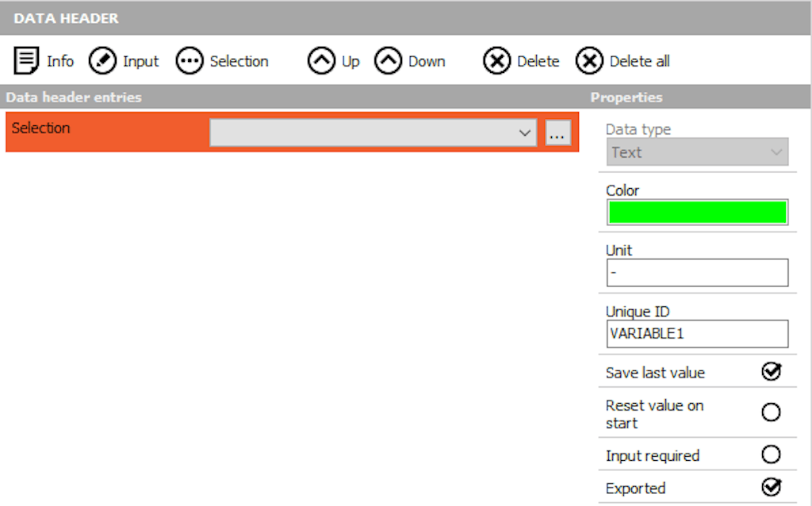The height and width of the screenshot is (506, 812).
Task: Open the Data type Text dropdown
Action: coord(697,151)
